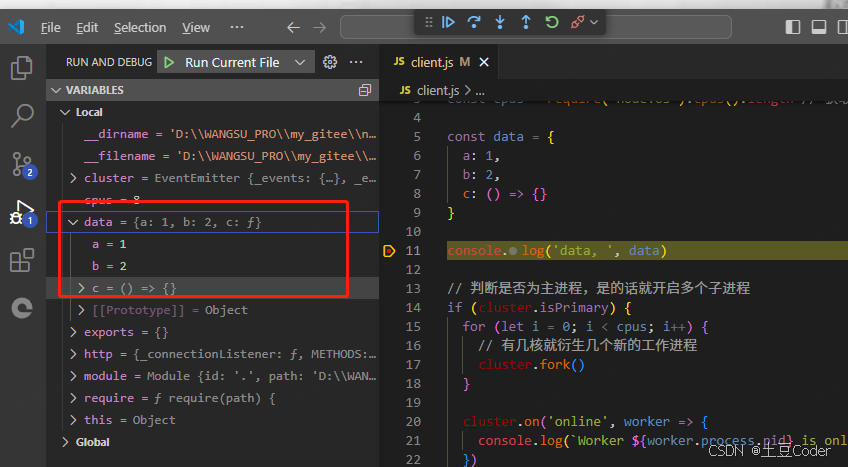Collapse the Local scope
The width and height of the screenshot is (848, 467).
(65, 112)
